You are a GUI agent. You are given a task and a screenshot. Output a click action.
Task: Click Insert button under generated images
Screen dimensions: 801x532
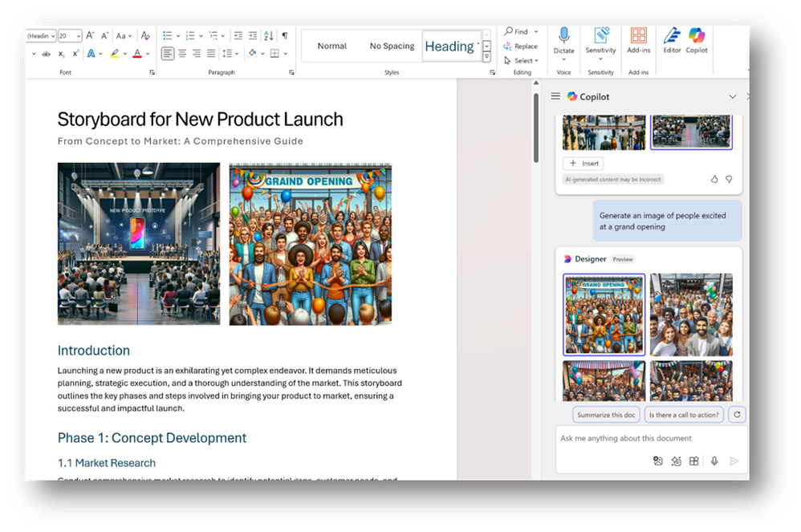click(583, 164)
